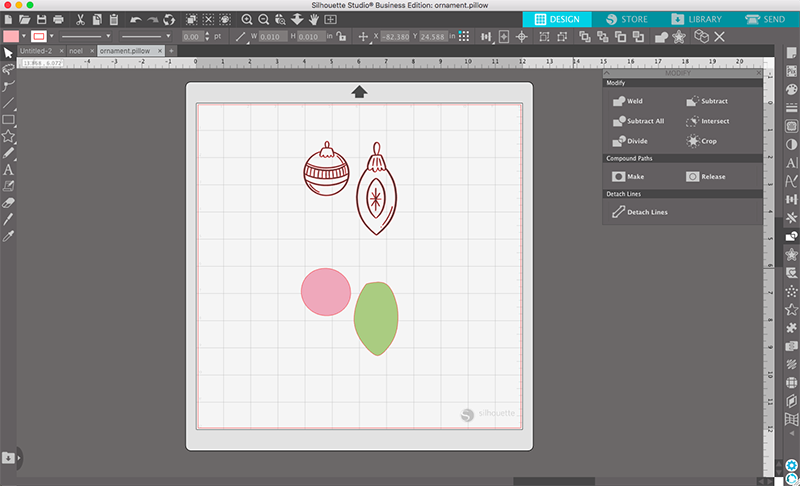Click the Select All icon

(x=191, y=20)
